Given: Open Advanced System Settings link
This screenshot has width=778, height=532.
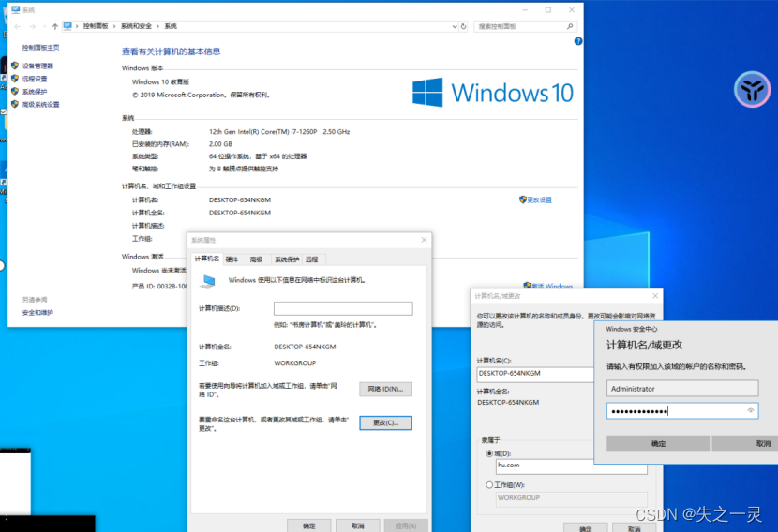Looking at the screenshot, I should (40, 105).
